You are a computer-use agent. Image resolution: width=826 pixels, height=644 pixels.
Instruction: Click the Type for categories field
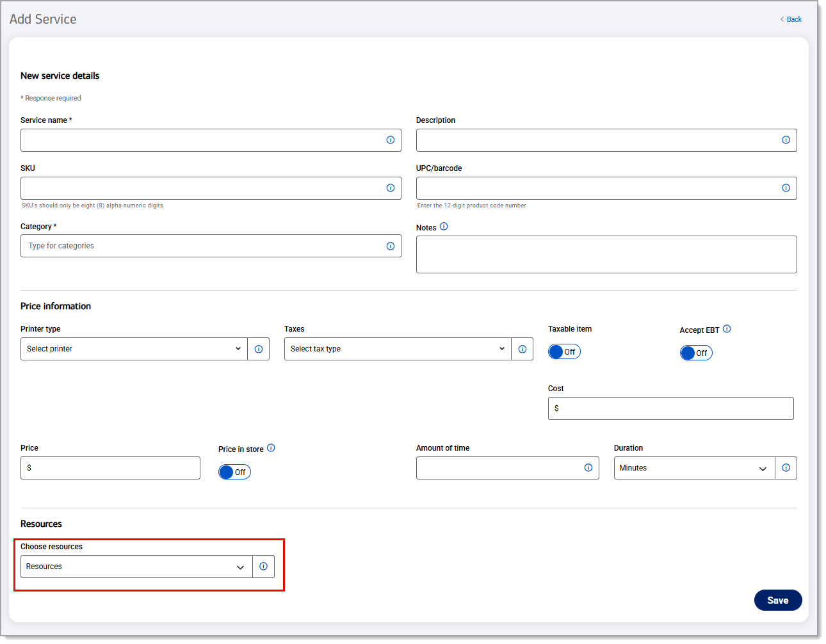pyautogui.click(x=211, y=246)
